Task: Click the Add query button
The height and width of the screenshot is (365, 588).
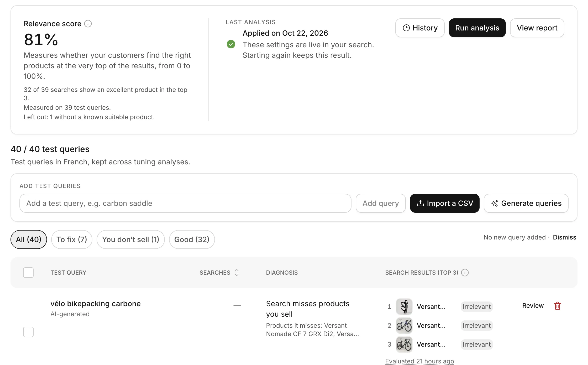Action: coord(381,203)
